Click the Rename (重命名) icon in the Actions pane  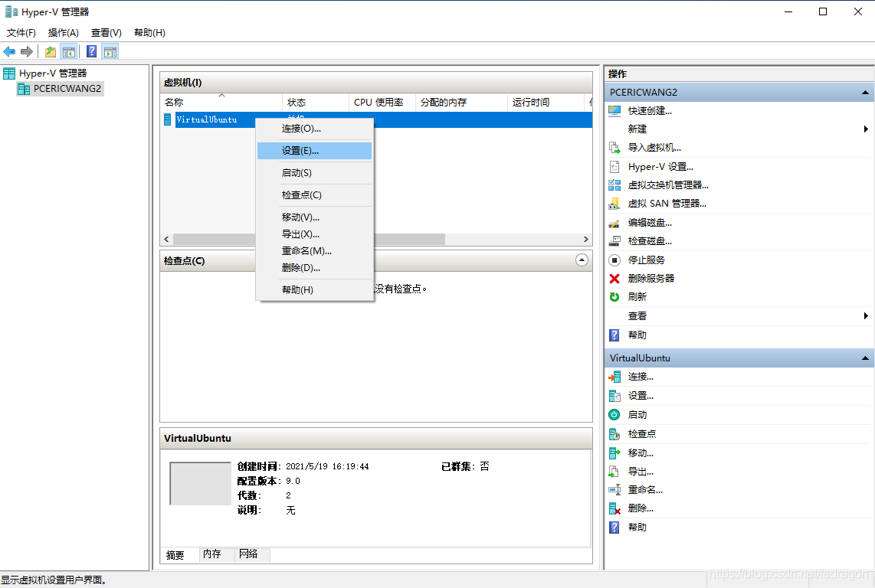(614, 490)
